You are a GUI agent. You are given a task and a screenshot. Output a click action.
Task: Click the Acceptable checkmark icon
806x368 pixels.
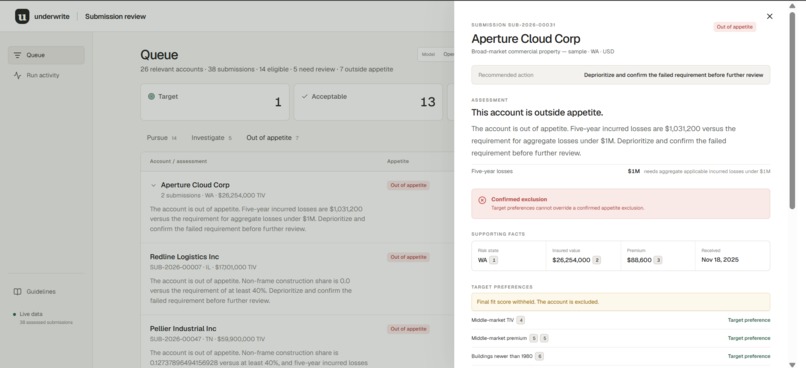click(305, 96)
